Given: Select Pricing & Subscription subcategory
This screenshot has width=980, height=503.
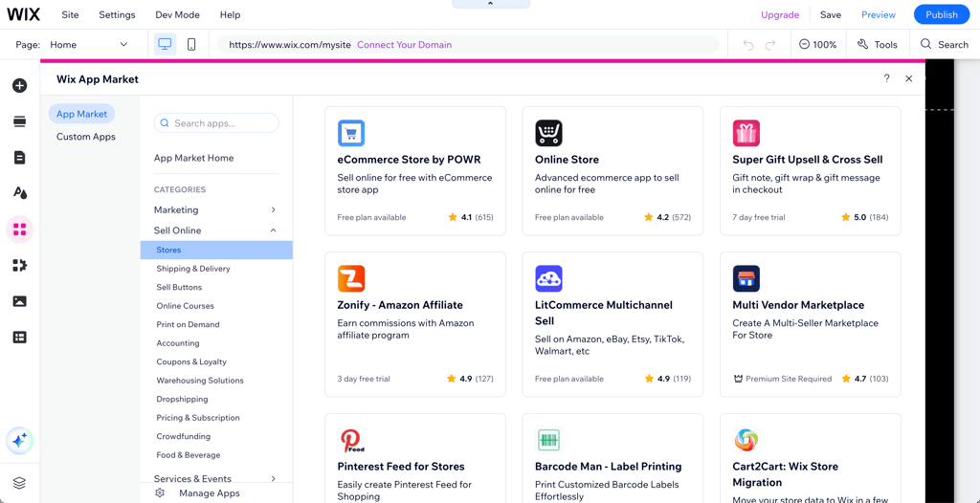Looking at the screenshot, I should point(197,417).
